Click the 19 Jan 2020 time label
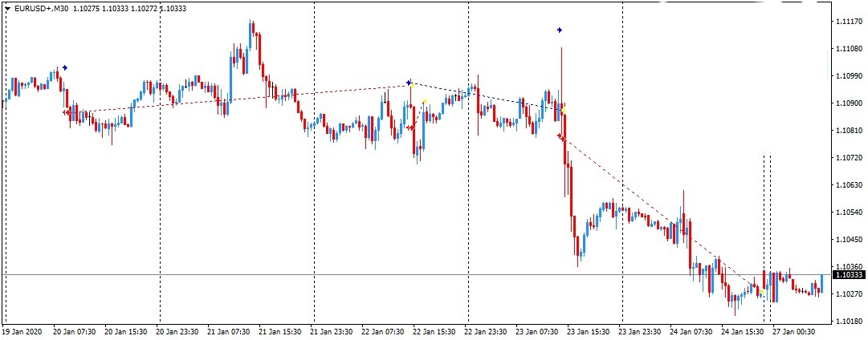The width and height of the screenshot is (868, 340). pyautogui.click(x=21, y=332)
